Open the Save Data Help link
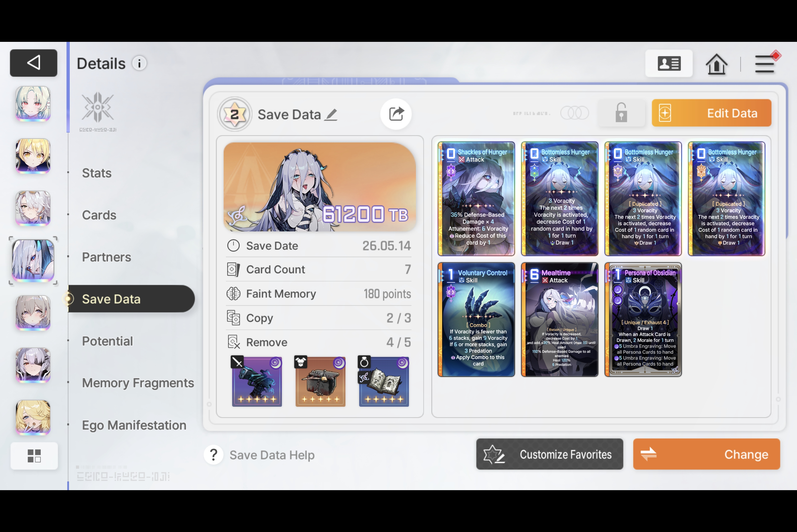 coord(272,455)
